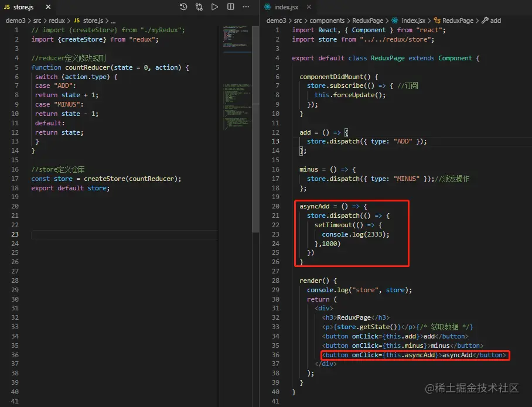Viewport: 532px width, 407px height.
Task: Click 'console.log(2333);' line
Action: [356, 234]
